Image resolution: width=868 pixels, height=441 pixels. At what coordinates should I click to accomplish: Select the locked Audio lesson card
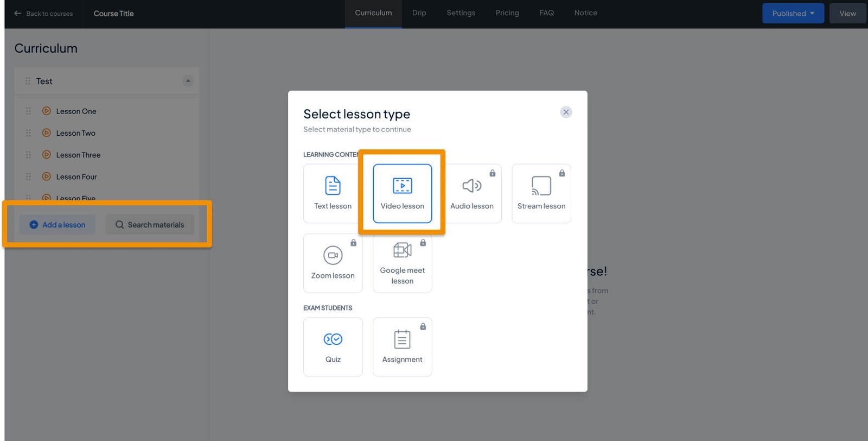[x=471, y=193]
